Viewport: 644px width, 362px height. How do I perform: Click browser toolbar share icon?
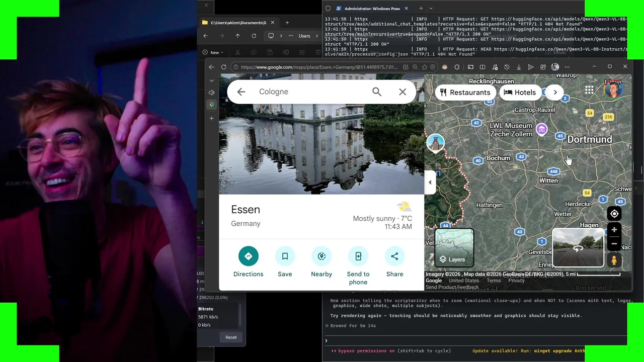click(543, 67)
